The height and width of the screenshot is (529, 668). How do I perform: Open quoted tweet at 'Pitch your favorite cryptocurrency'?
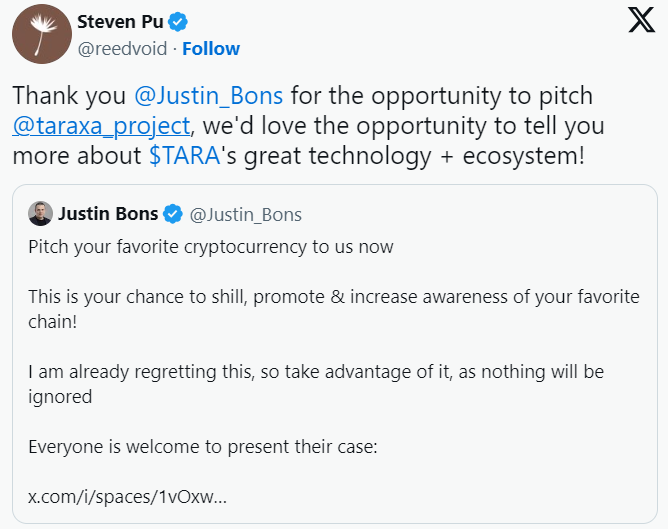click(211, 247)
